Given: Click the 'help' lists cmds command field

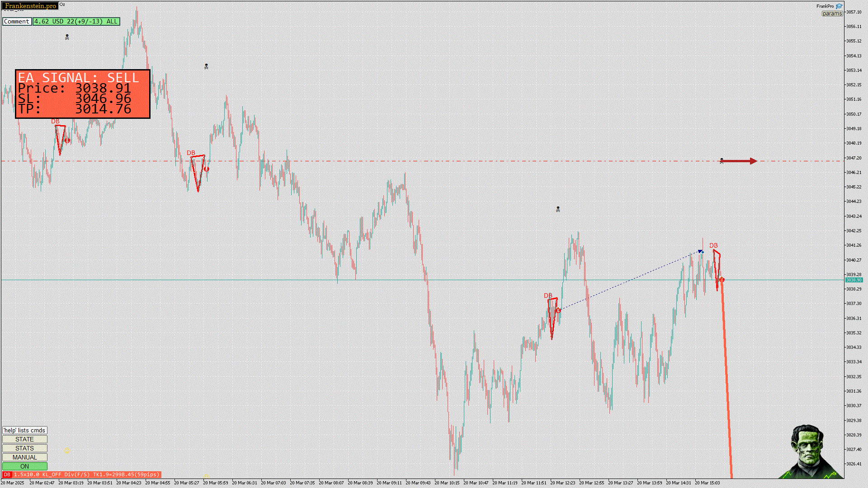Looking at the screenshot, I should pos(24,430).
